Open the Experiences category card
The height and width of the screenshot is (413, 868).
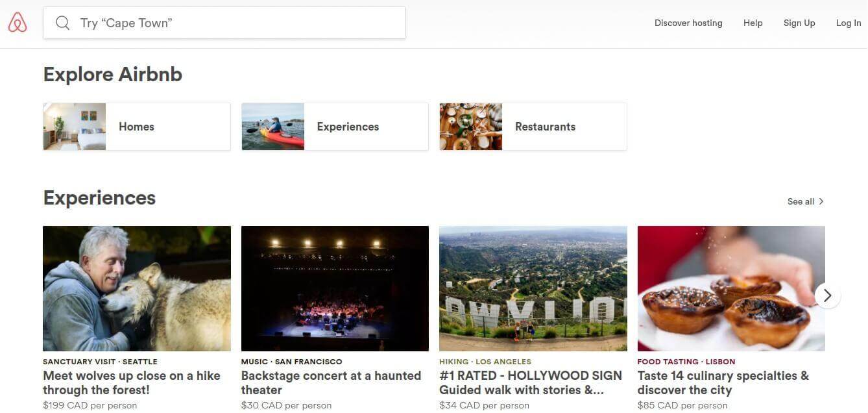coord(365,127)
